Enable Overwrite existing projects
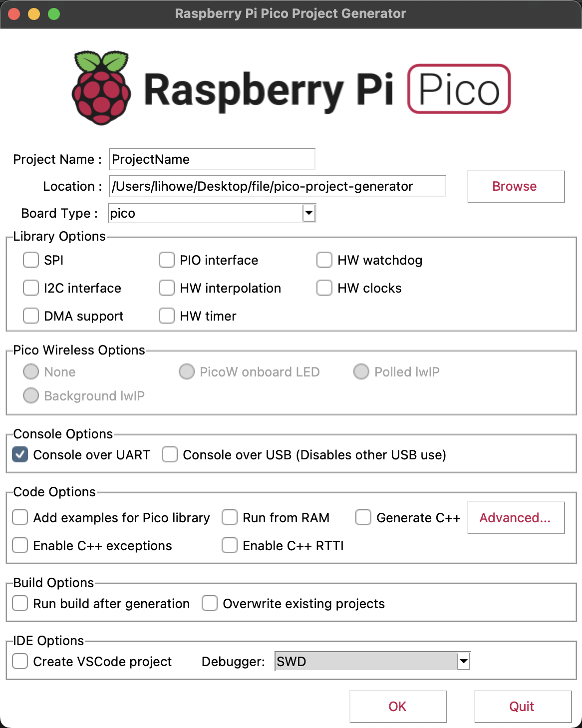 [x=210, y=604]
